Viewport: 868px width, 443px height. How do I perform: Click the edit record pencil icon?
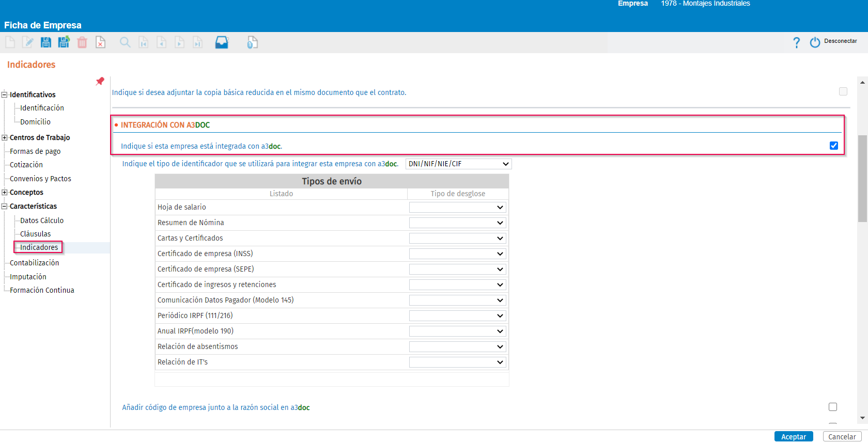point(28,42)
